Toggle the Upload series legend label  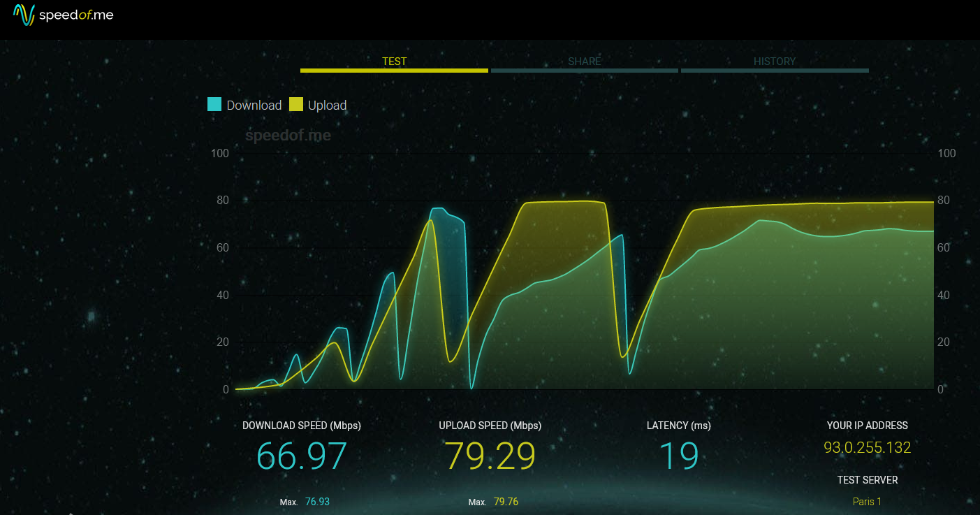pos(327,106)
